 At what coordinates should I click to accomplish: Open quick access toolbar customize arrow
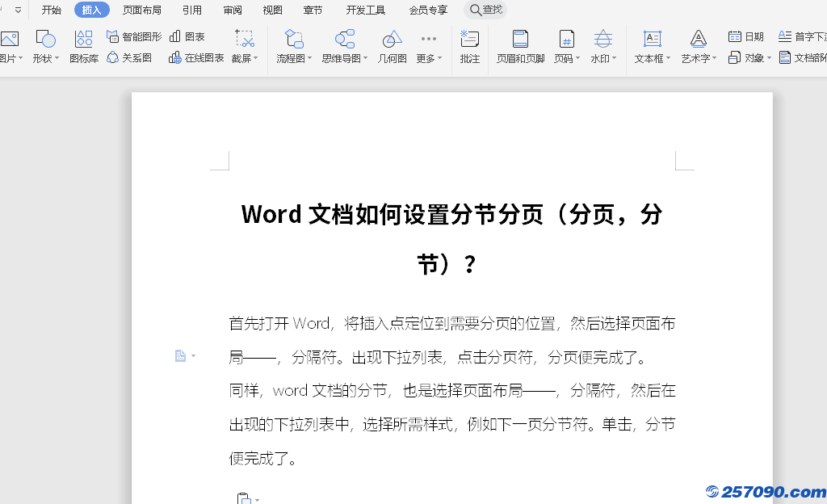coord(18,10)
